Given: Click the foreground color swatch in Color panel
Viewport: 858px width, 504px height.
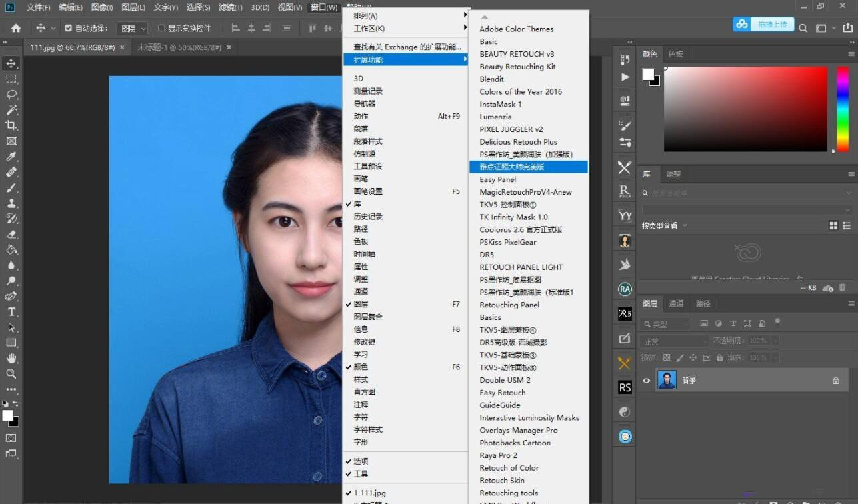Looking at the screenshot, I should click(649, 74).
